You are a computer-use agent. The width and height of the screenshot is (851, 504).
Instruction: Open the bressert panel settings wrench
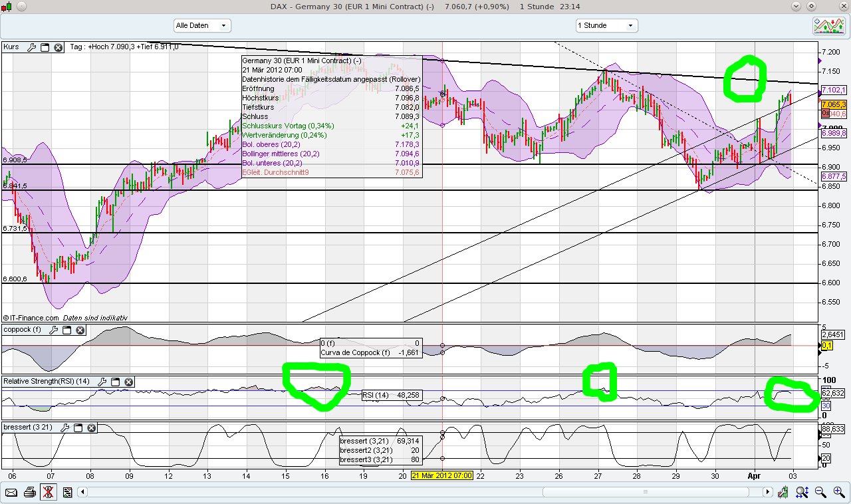coord(65,428)
